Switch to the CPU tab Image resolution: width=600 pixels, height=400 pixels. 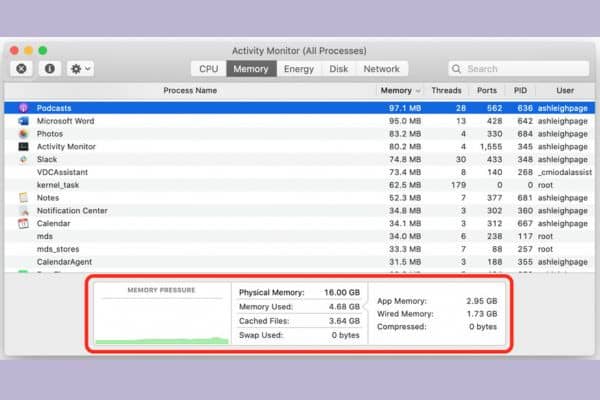click(209, 69)
